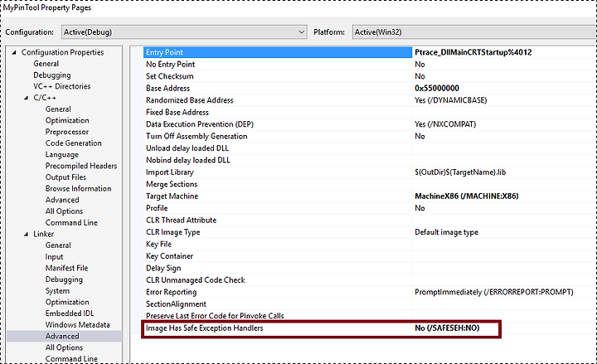Viewport: 597px width, 364px height.
Task: Select Output Files page
Action: click(66, 177)
